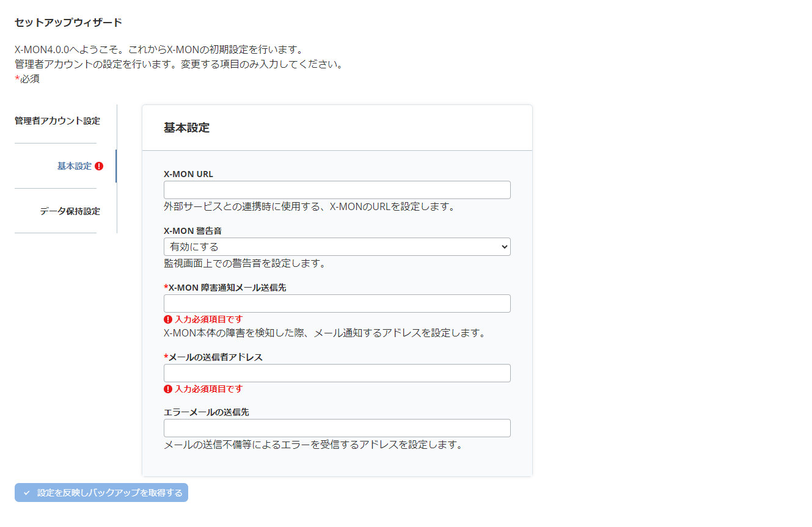Click the メールの送信不備等によるエラー description text
This screenshot has width=812, height=527.
[x=313, y=445]
